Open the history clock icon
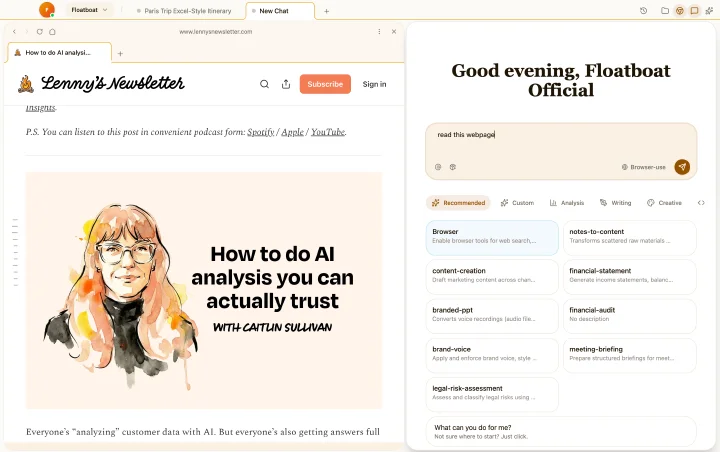Image resolution: width=720 pixels, height=452 pixels. 643,11
